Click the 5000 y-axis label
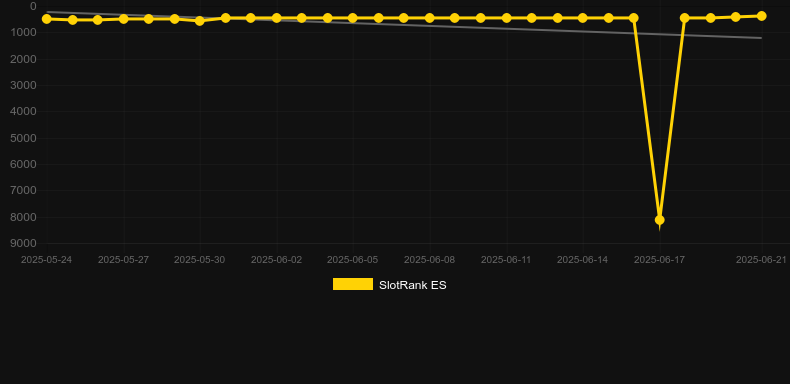The image size is (790, 384). point(24,138)
